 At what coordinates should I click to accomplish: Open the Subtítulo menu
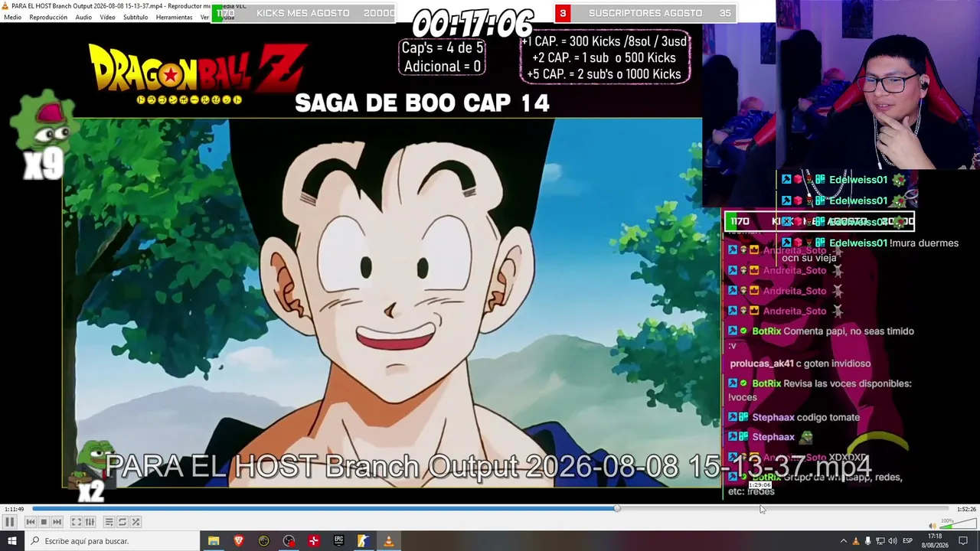(x=136, y=17)
